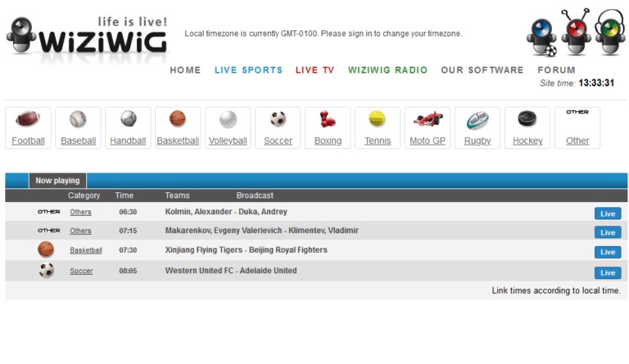Select the Football ball icon

28,119
